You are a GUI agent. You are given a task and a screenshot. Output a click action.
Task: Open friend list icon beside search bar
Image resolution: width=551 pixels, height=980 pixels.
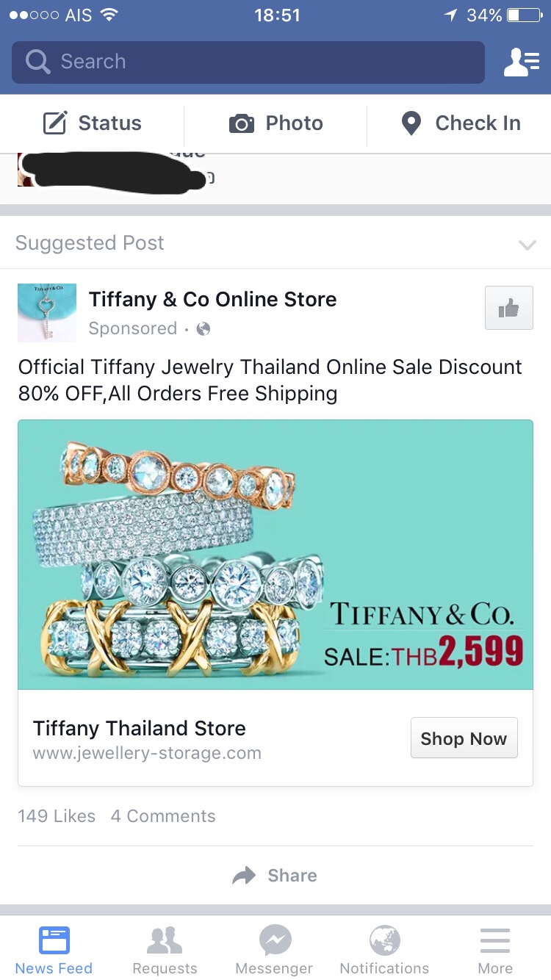pyautogui.click(x=521, y=62)
